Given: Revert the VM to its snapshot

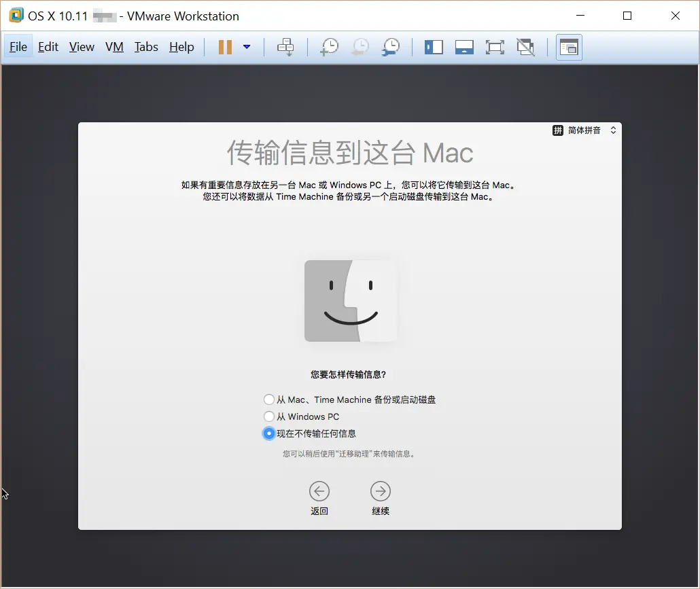Looking at the screenshot, I should pyautogui.click(x=360, y=47).
